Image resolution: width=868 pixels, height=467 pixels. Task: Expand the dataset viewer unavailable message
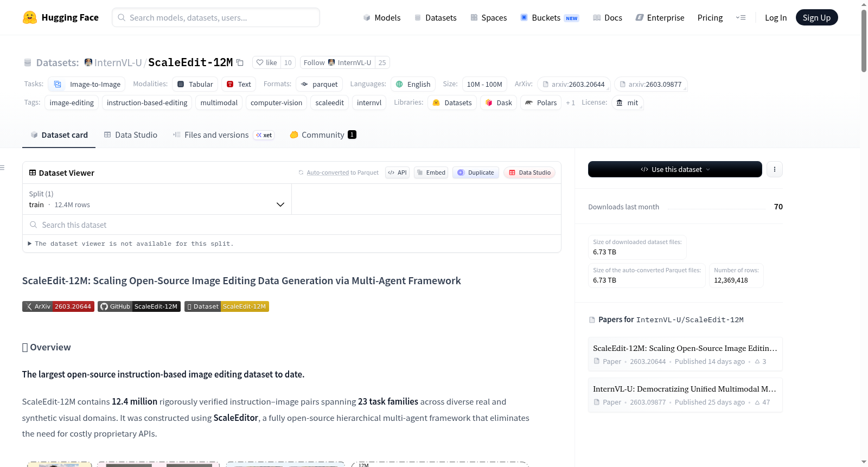[x=131, y=244]
